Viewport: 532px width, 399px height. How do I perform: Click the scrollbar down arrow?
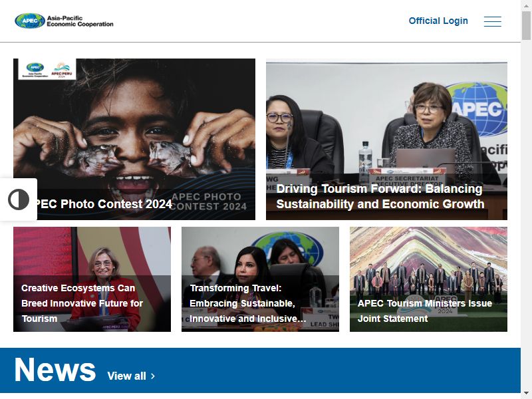pyautogui.click(x=526, y=394)
